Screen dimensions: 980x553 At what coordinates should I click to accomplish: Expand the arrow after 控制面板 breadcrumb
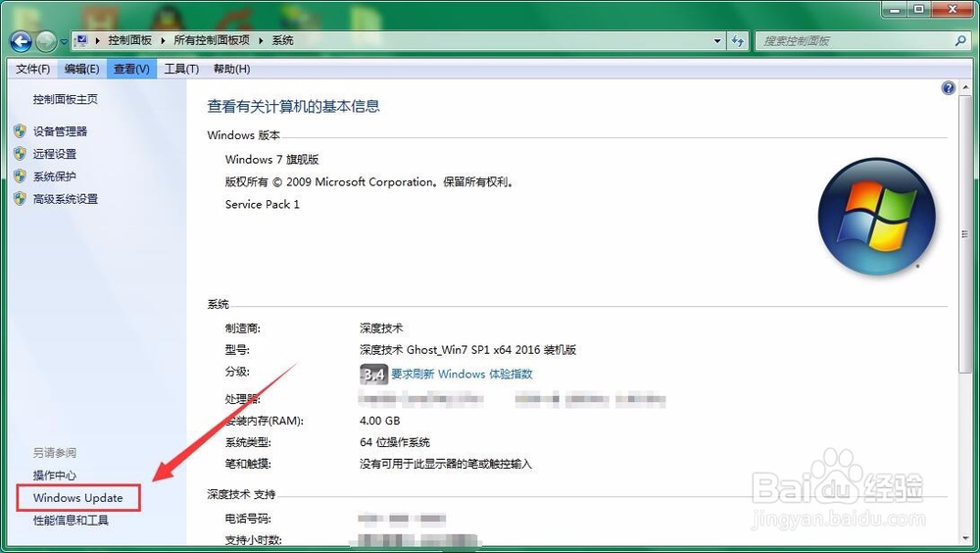[163, 40]
